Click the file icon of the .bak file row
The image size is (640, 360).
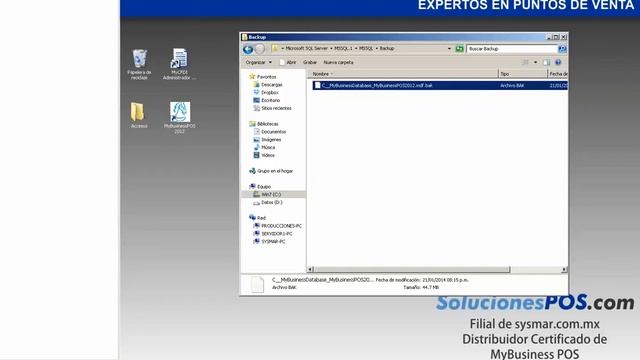point(317,85)
